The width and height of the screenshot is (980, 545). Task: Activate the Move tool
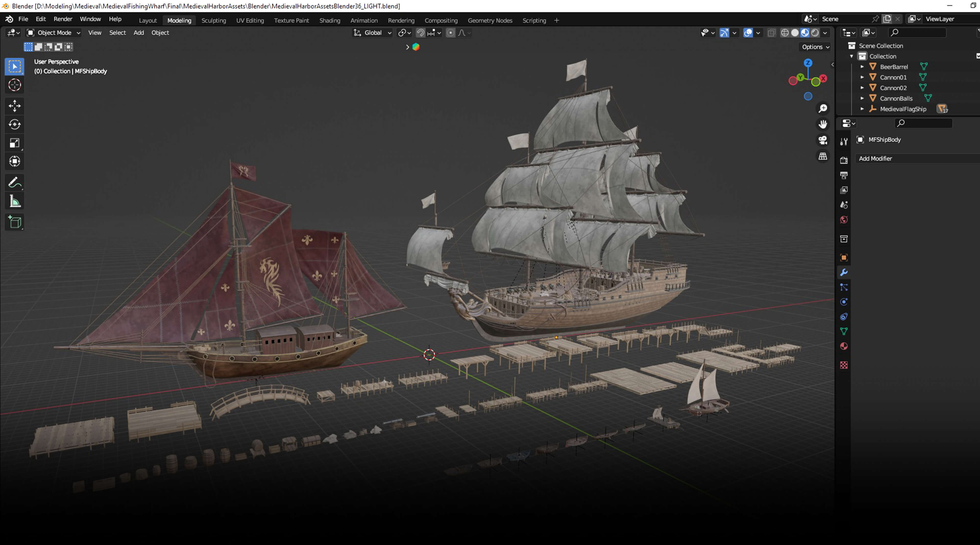(15, 106)
